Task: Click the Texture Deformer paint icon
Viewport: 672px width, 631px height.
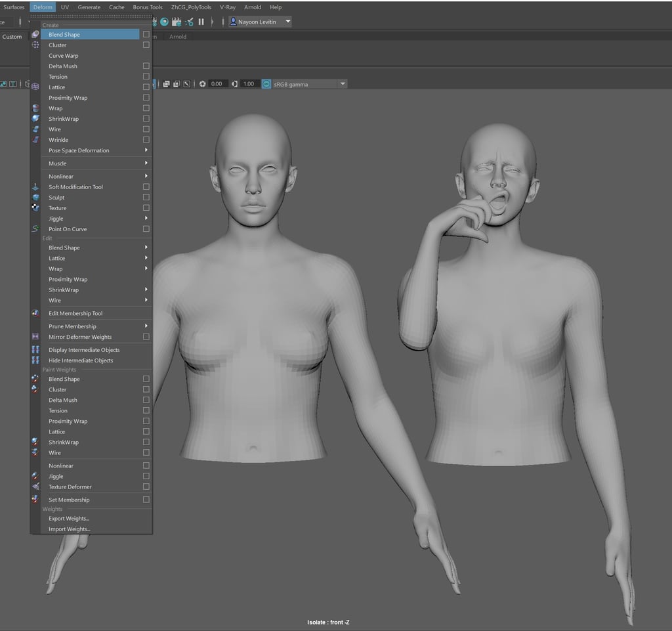Action: click(35, 487)
